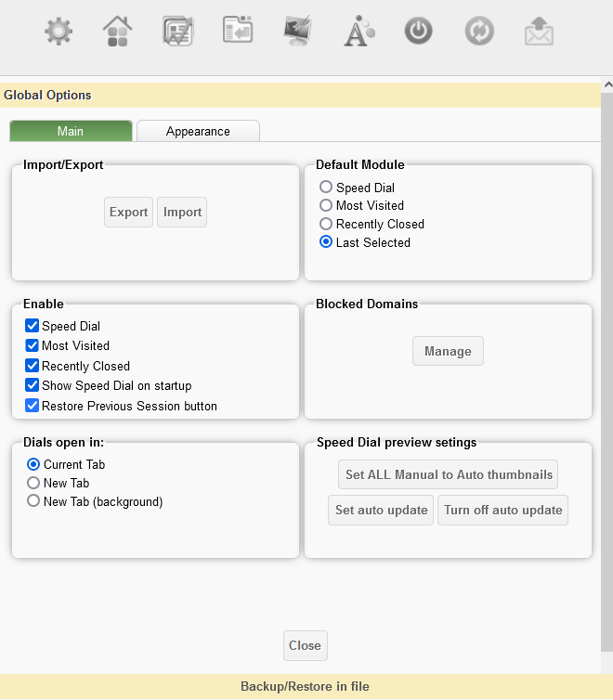
Task: Click the circular refresh arrows icon
Action: (x=479, y=32)
